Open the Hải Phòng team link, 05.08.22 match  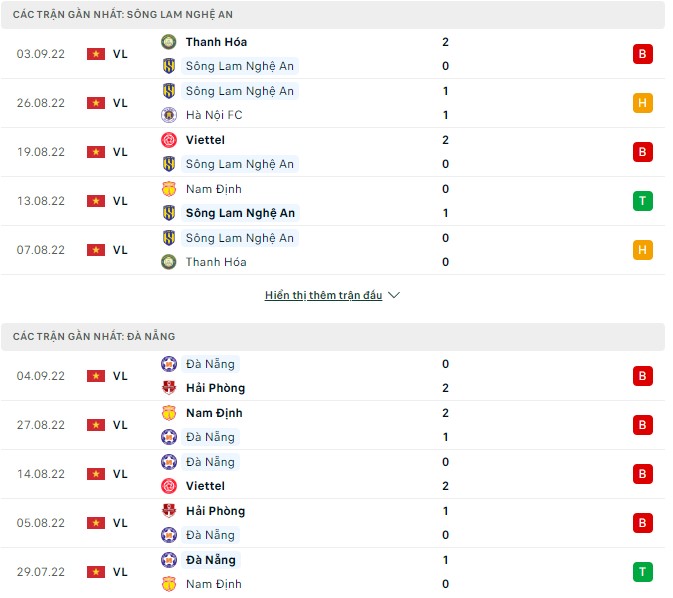(x=215, y=511)
